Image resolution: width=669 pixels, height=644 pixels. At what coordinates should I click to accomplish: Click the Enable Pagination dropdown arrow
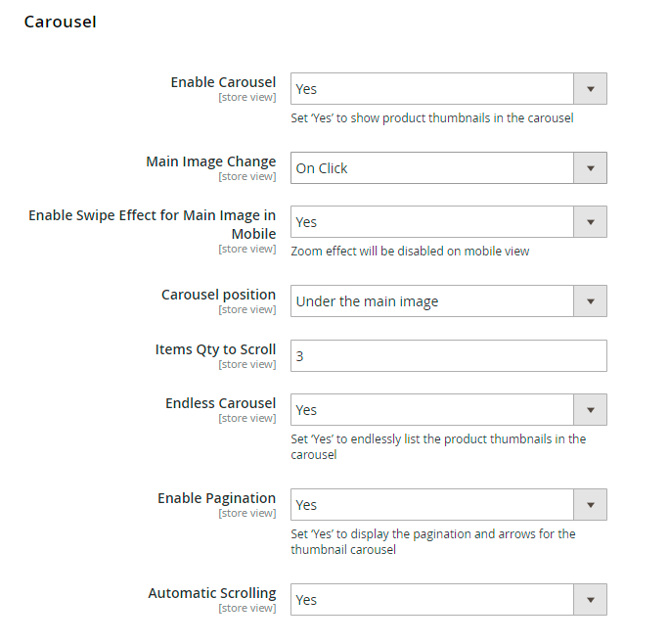pos(590,505)
